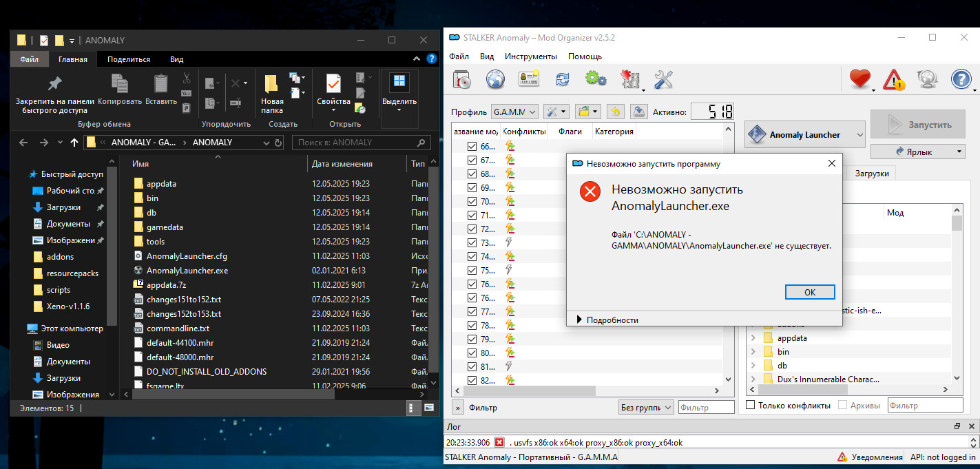
Task: Click the Explorer address bar refresh icon
Action: (x=278, y=143)
